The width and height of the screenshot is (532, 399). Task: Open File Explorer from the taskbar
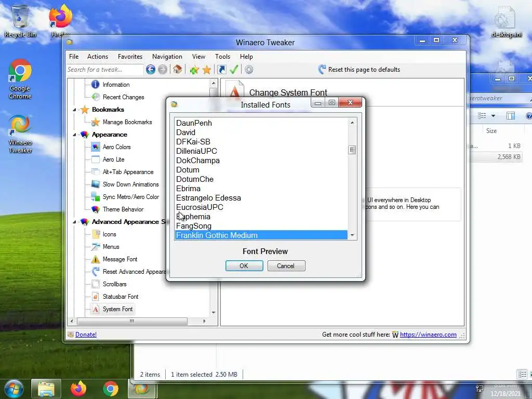tap(46, 389)
